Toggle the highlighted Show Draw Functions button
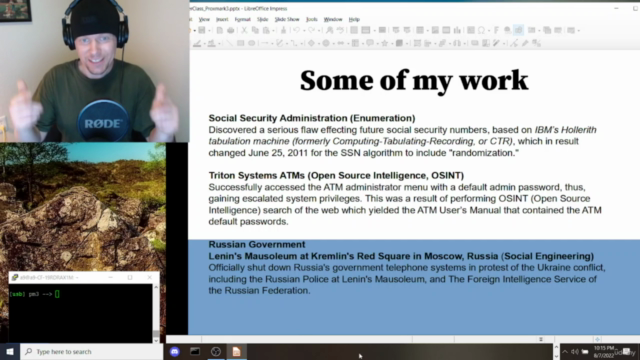The height and width of the screenshot is (360, 640). (518, 30)
